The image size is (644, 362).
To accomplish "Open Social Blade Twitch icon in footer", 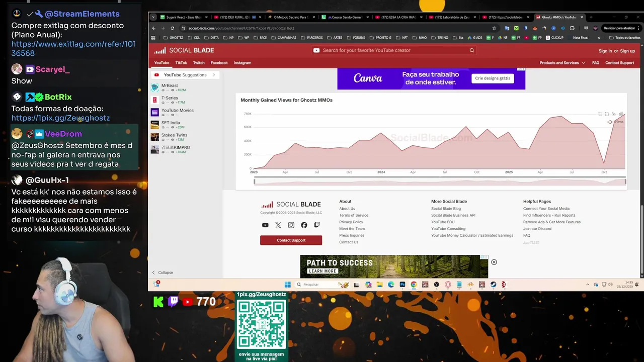I will click(317, 225).
